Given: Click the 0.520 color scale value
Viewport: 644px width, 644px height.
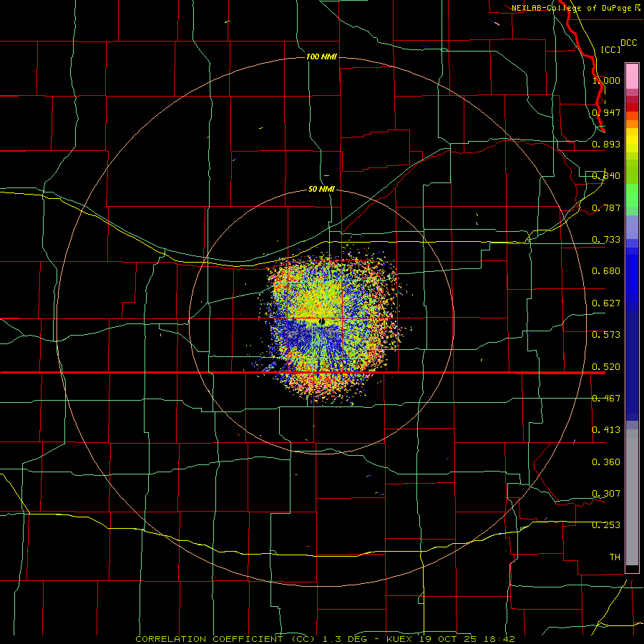Looking at the screenshot, I should point(606,367).
